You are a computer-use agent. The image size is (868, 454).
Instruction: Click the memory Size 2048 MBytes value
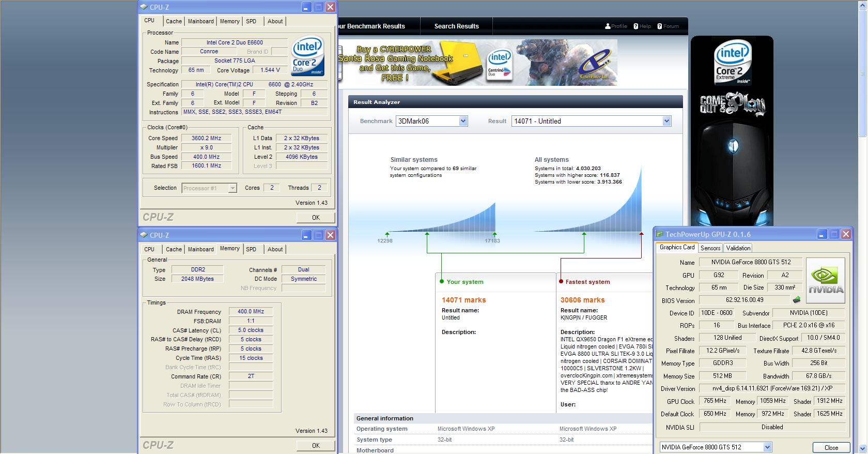(197, 279)
